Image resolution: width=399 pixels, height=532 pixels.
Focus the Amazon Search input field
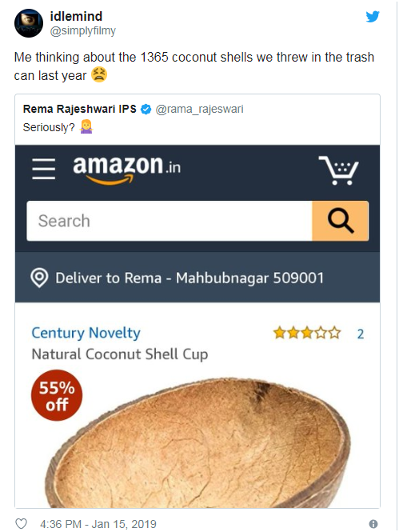pyautogui.click(x=170, y=221)
